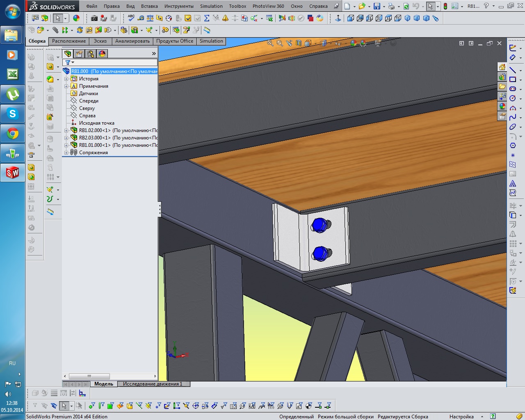
Task: Toggle the filter faces green square icon
Action: pyautogui.click(x=110, y=406)
